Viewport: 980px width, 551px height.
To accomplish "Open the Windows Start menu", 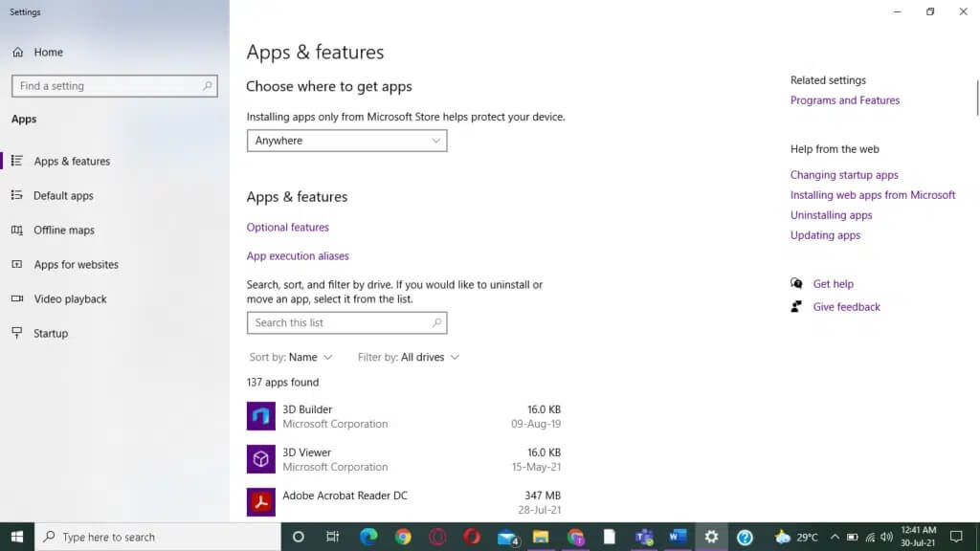I will pos(17,537).
